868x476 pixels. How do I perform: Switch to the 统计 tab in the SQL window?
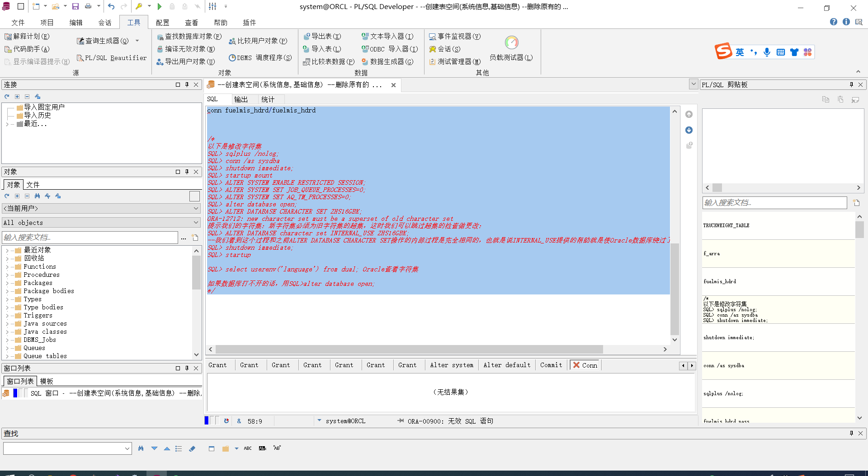click(x=268, y=99)
